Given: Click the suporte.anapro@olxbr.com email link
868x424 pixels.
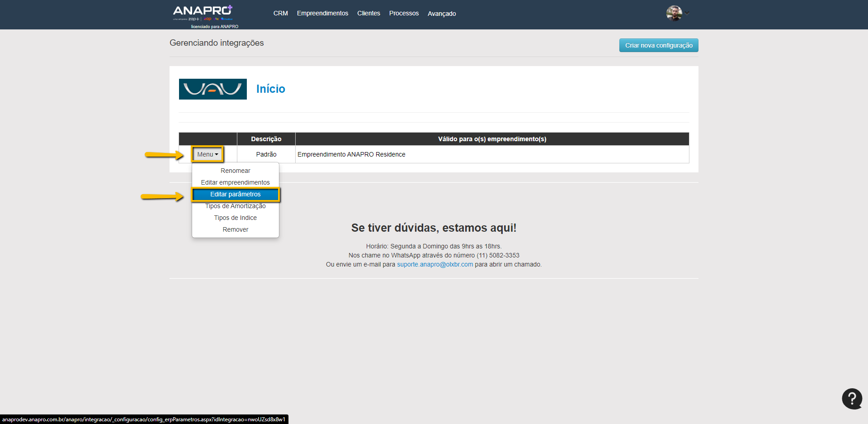Looking at the screenshot, I should coord(435,264).
